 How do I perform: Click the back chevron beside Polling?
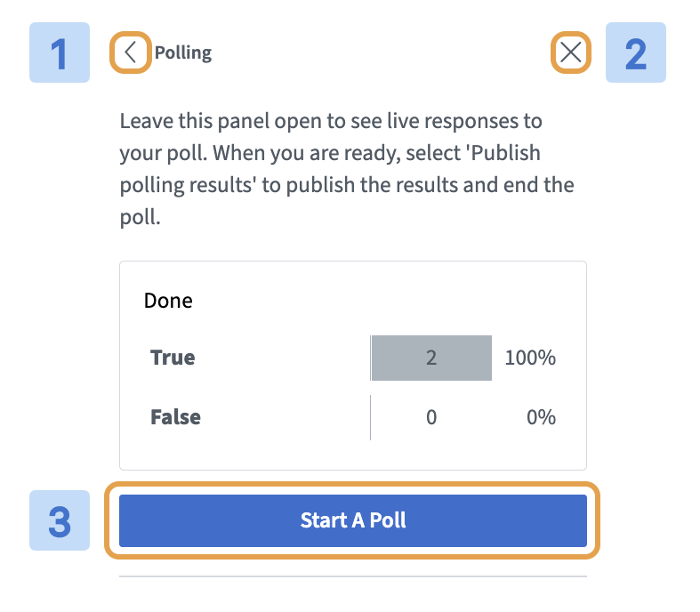(x=130, y=52)
